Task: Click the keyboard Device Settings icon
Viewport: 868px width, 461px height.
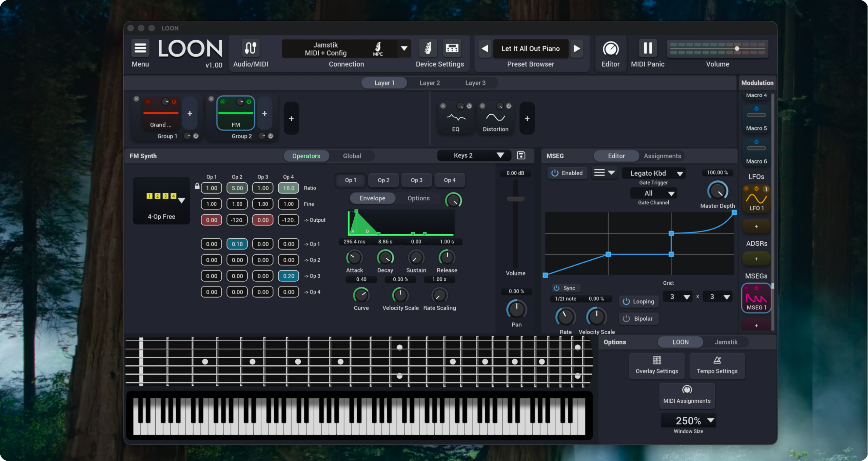Action: 452,48
